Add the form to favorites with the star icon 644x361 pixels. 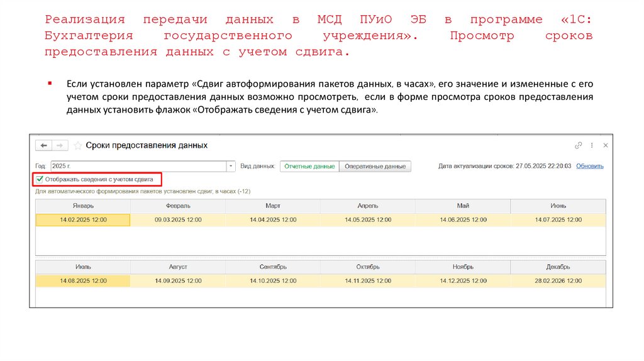(x=77, y=145)
